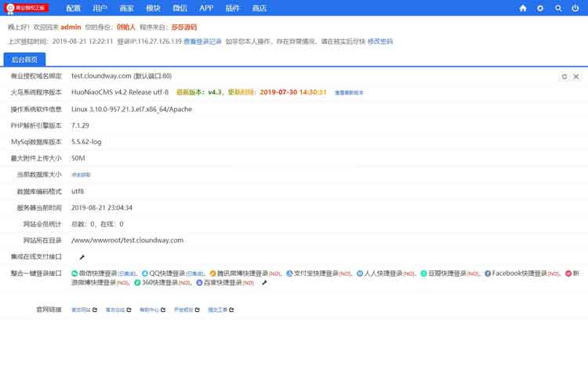
Task: Open settings gear icon in header
Action: [540, 8]
